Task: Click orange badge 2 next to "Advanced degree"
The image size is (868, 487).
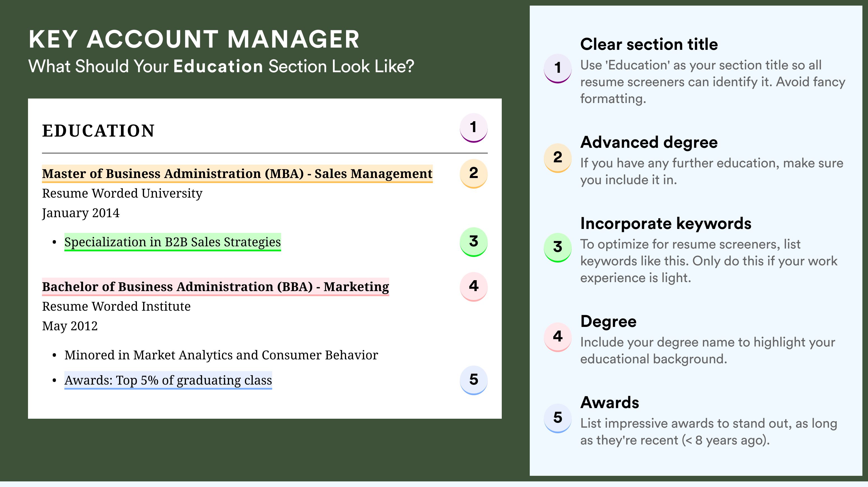Action: [558, 158]
